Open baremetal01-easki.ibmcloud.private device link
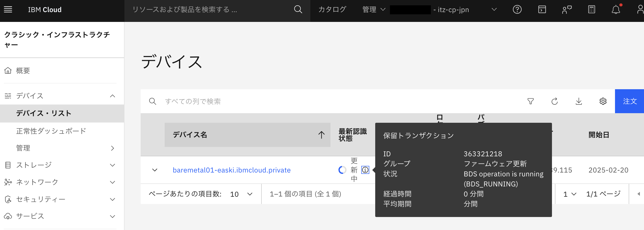 232,170
